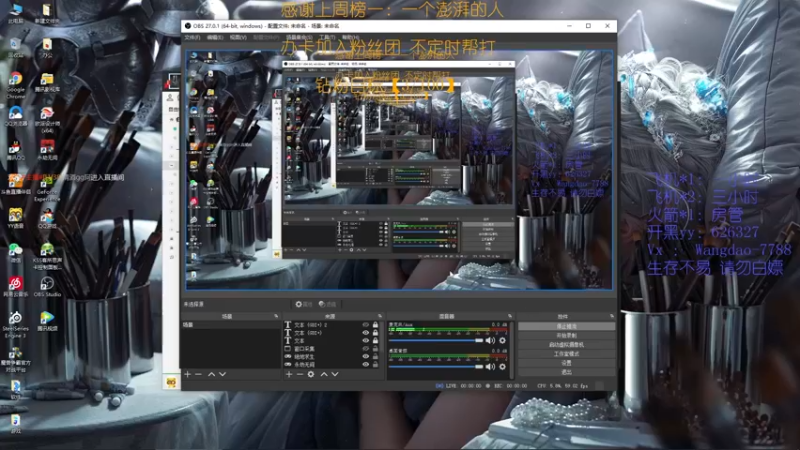Open the 此电脑 desktop icon
This screenshot has height=450, width=800.
15,14
